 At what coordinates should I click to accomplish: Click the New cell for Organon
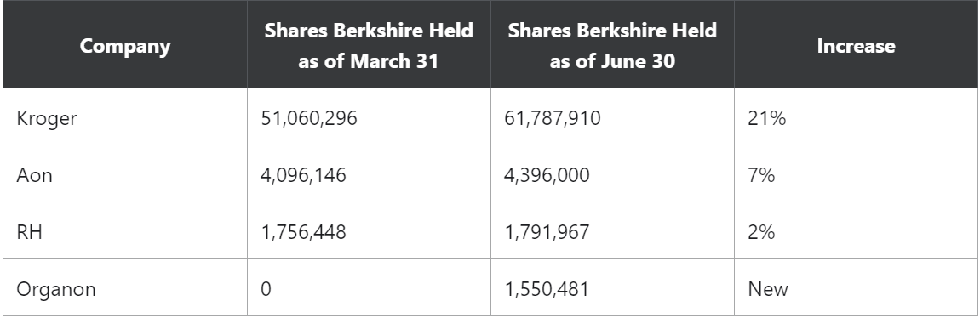tap(856, 288)
